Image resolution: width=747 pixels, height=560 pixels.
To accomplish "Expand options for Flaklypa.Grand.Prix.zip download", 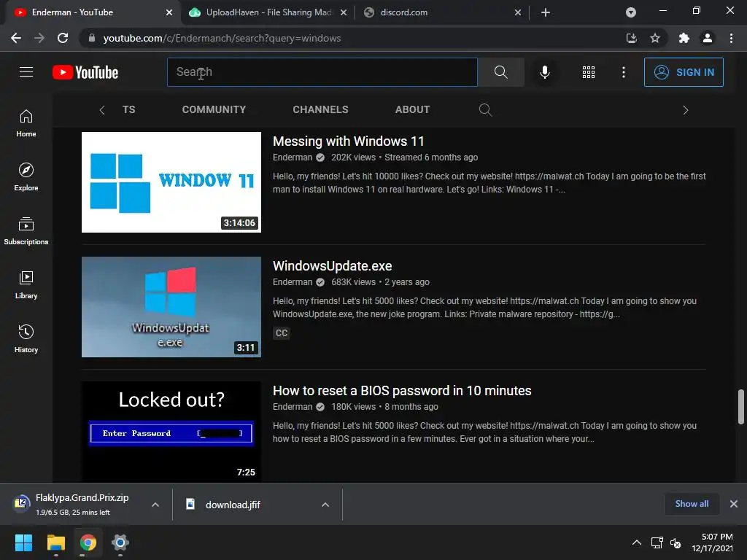I will coord(155,505).
